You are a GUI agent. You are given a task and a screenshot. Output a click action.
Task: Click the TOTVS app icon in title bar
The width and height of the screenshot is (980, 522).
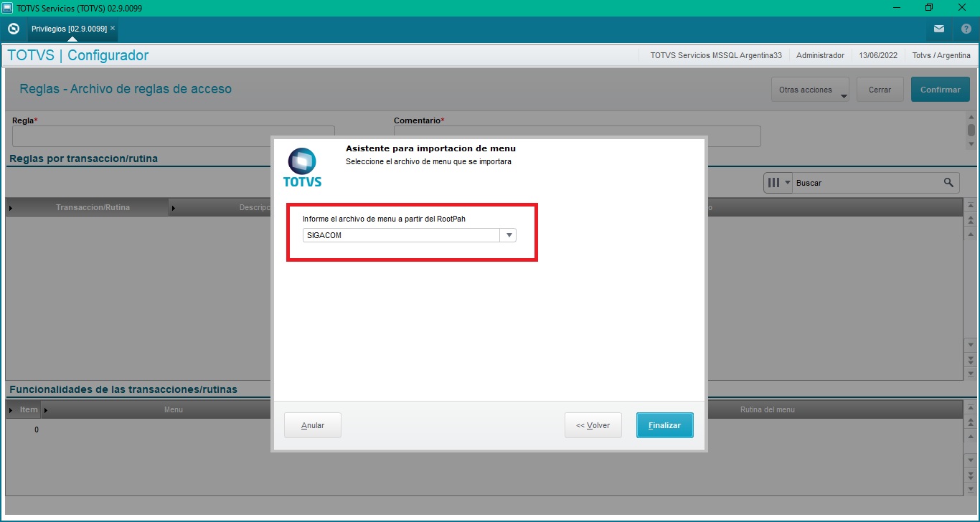[8, 8]
